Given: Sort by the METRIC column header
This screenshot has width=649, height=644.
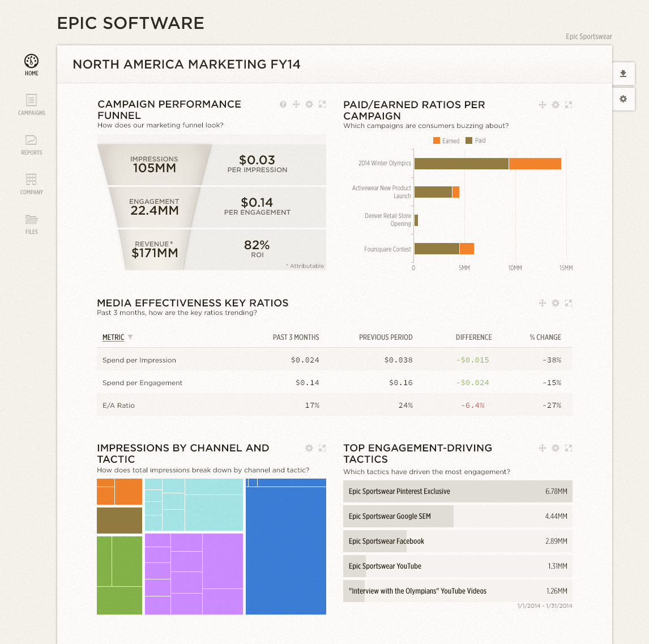Looking at the screenshot, I should click(113, 338).
